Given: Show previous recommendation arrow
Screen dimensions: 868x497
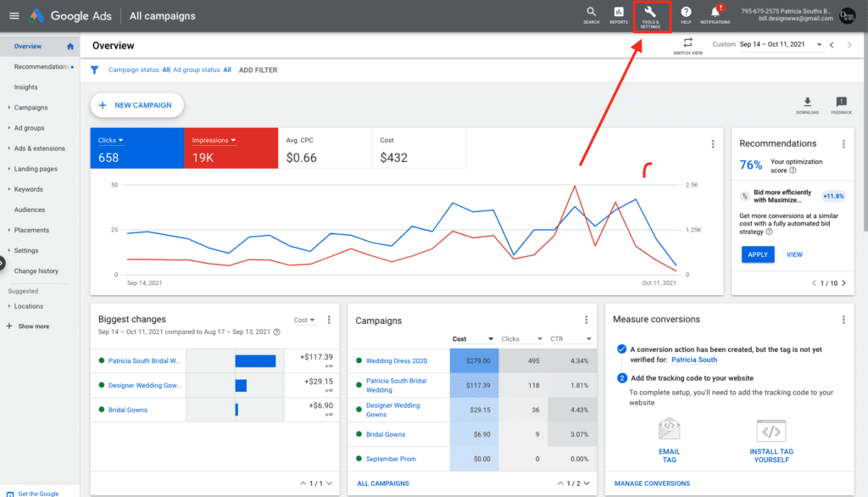Looking at the screenshot, I should [x=814, y=283].
